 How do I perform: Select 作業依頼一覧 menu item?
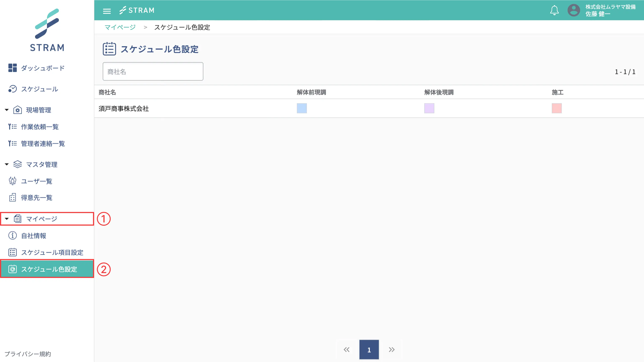pos(39,127)
